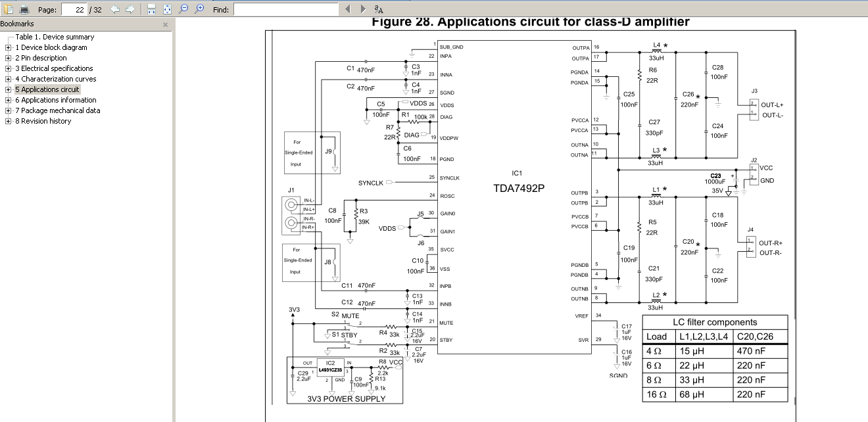Click the SYNCLK label in schematic

click(x=371, y=183)
